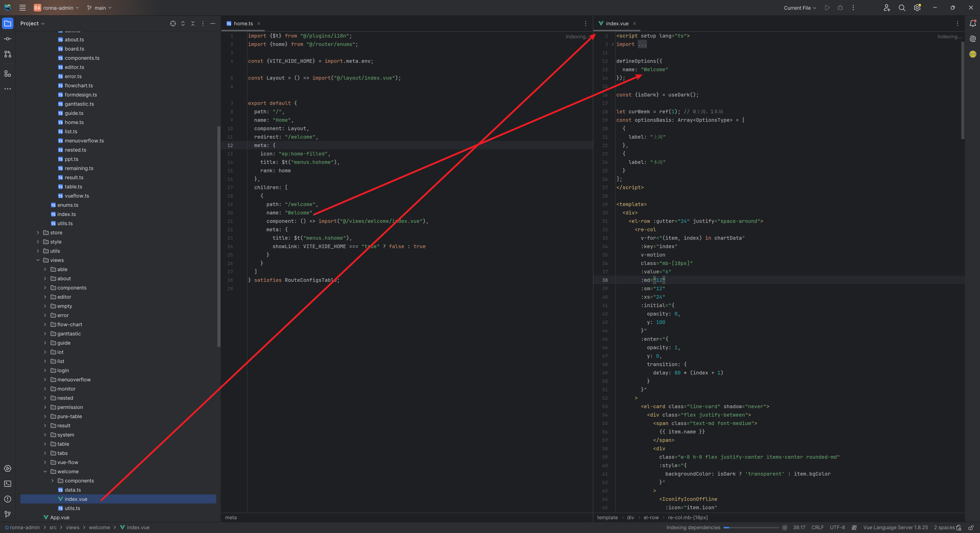Image resolution: width=980 pixels, height=533 pixels.
Task: Open UTF-8 encoding selector
Action: (837, 527)
